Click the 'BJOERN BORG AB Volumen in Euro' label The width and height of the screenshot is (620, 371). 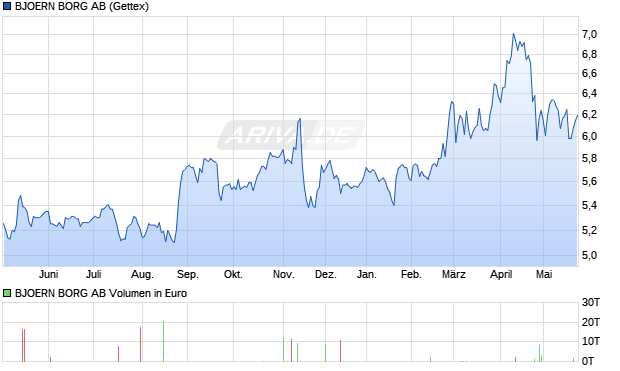point(101,293)
